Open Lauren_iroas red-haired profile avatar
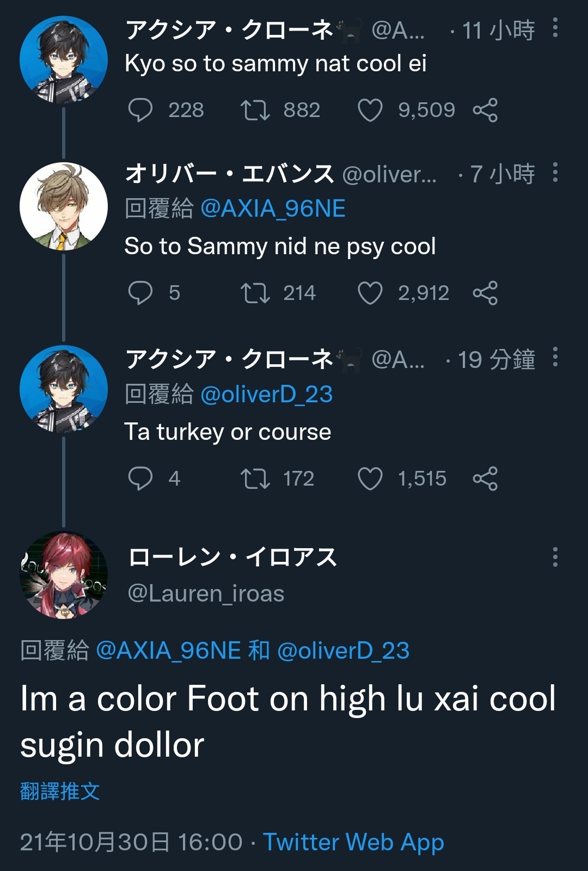 click(x=64, y=575)
